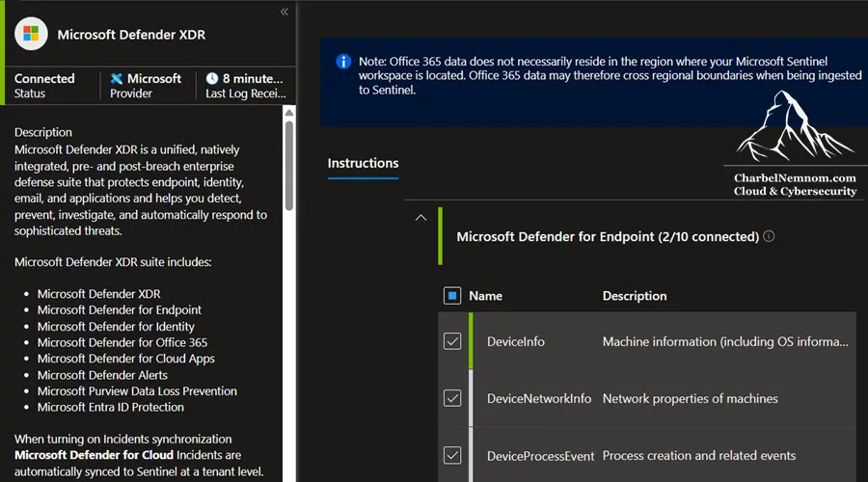Switch to the Instructions tab
Viewport: 868px width, 482px height.
tap(364, 163)
